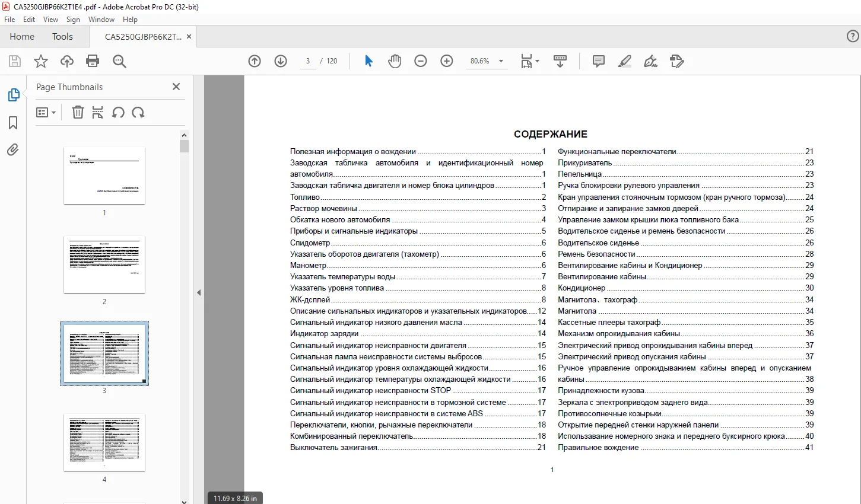Toggle the Attachments paperclip panel
This screenshot has width=861, height=504.
click(x=13, y=149)
